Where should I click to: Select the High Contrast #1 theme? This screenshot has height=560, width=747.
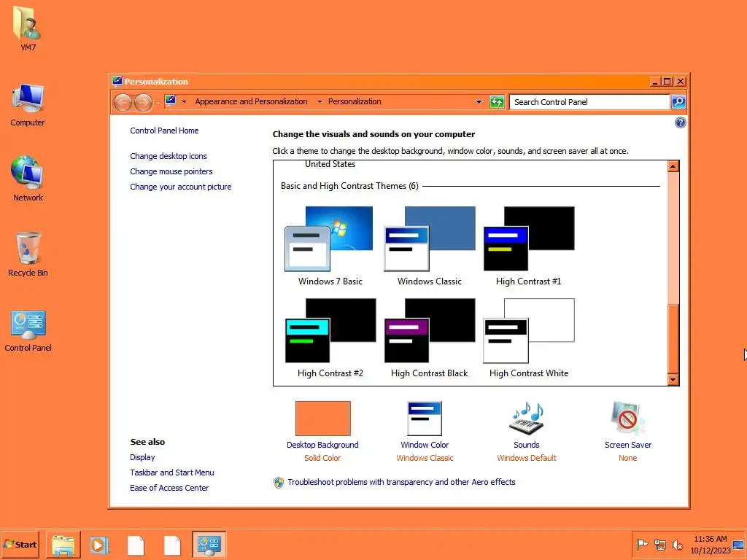click(529, 246)
